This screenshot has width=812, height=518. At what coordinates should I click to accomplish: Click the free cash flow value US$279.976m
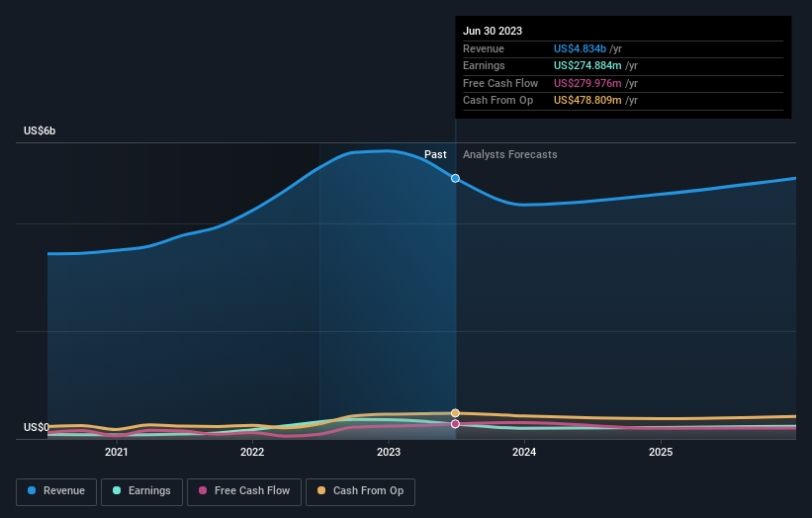(x=587, y=83)
